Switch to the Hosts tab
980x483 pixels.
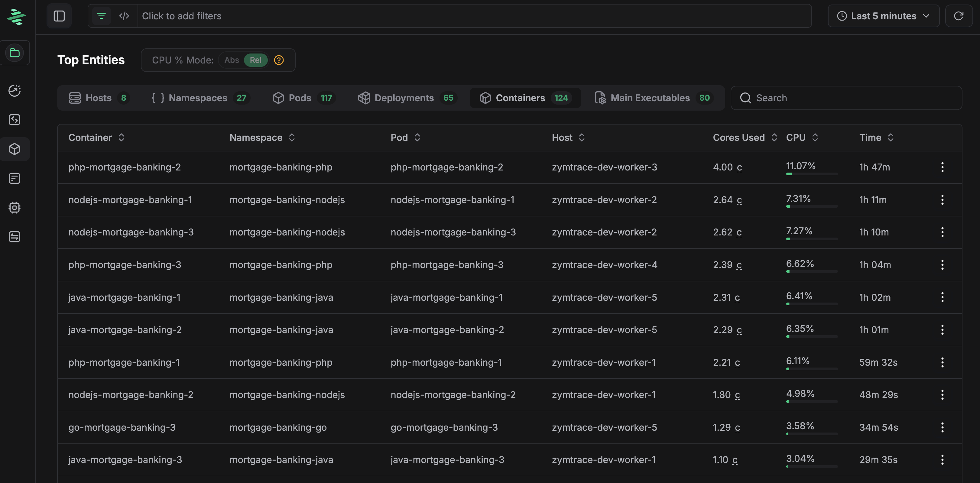pyautogui.click(x=98, y=98)
